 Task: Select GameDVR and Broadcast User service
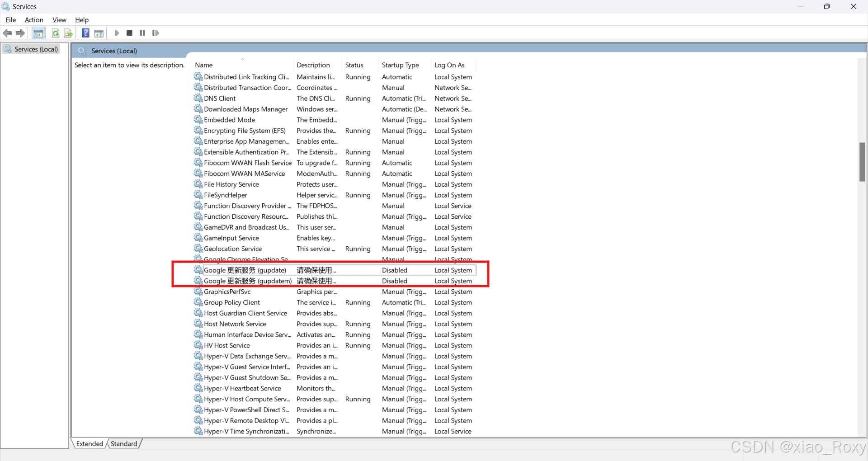(x=335, y=227)
